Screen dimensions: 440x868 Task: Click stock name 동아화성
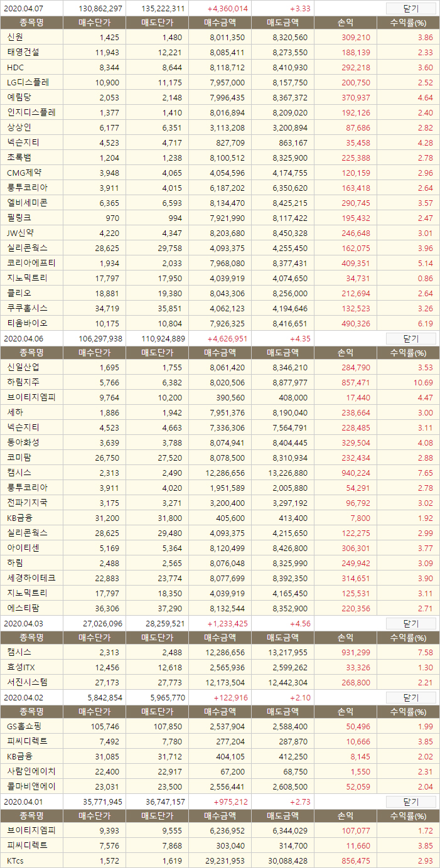click(x=23, y=442)
